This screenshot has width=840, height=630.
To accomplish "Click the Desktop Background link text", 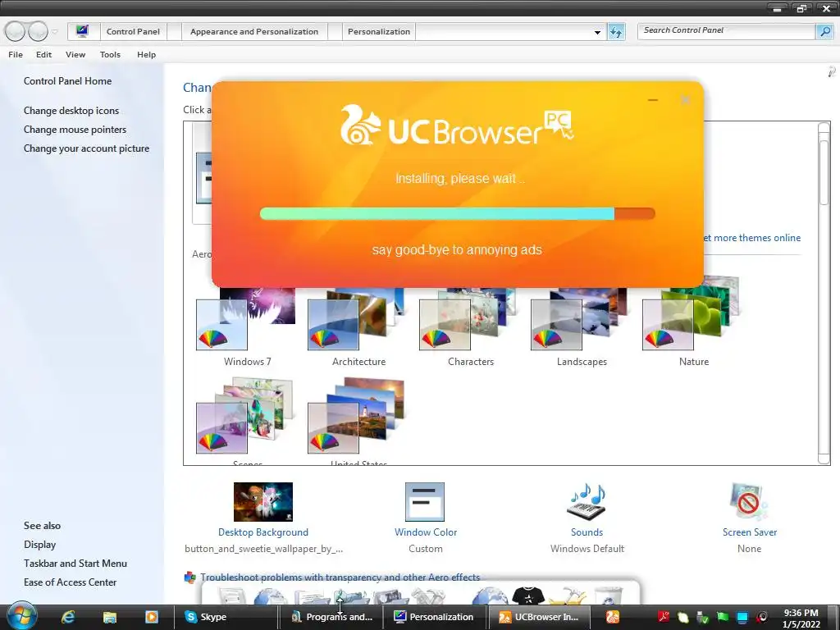I will [x=263, y=532].
